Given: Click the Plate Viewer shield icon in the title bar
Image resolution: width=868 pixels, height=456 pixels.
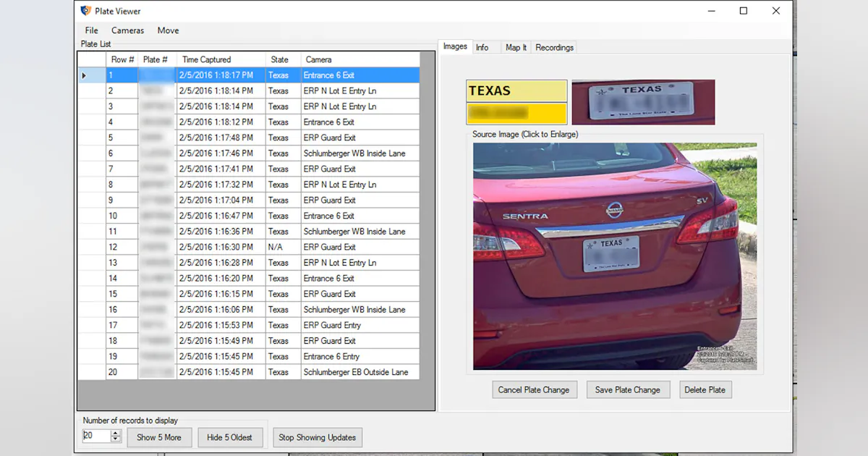Looking at the screenshot, I should [85, 11].
